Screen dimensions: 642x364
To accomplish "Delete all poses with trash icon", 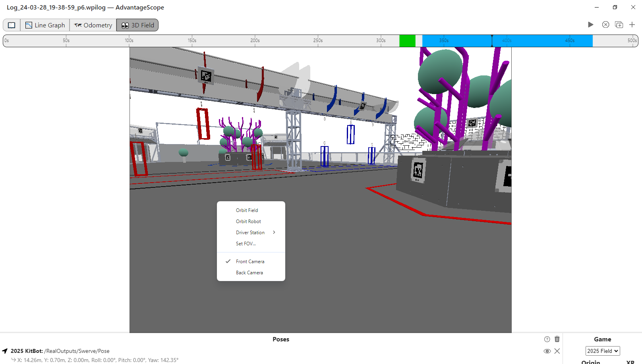I will click(557, 339).
